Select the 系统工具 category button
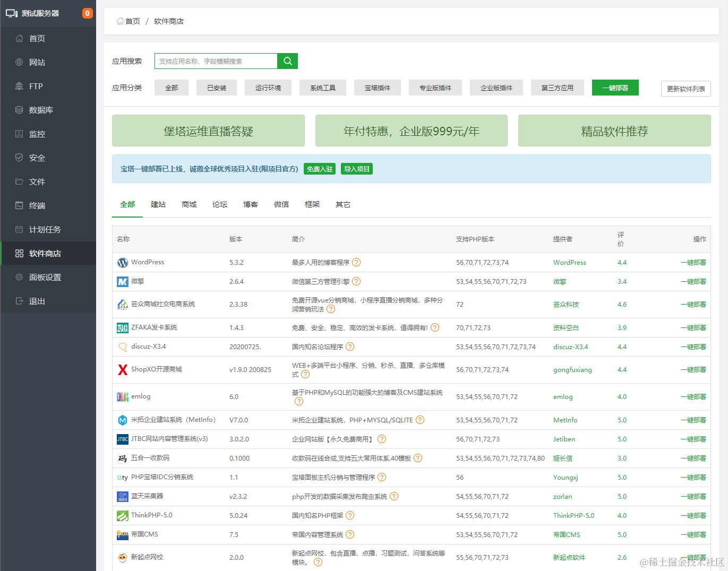The width and height of the screenshot is (728, 571). [x=323, y=88]
